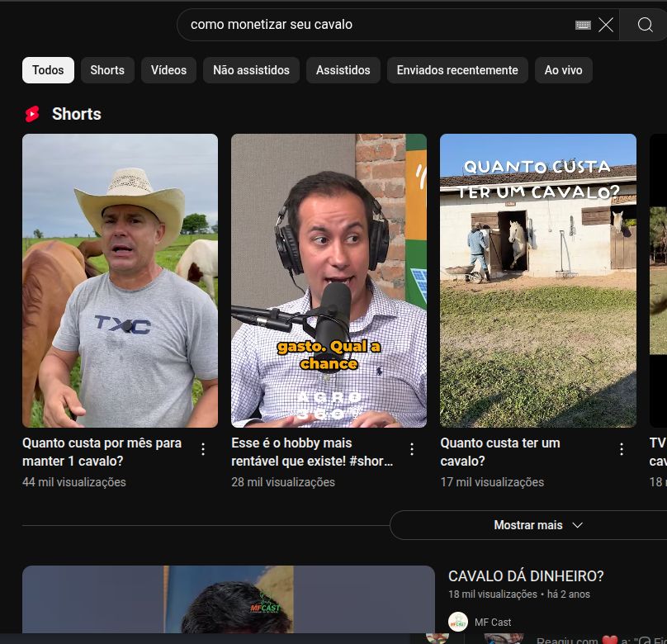Open title 'Esse é o hobby mais rentável que existe!'
The height and width of the screenshot is (644, 667).
coord(312,452)
